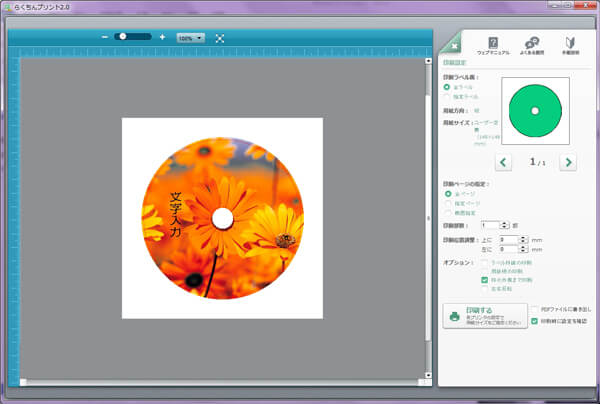
Task: Enable the ラベル枠線の印刷 option checkbox
Action: pos(485,263)
